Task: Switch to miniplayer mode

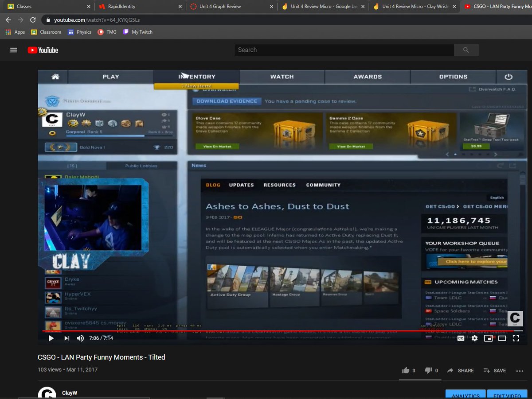Action: coord(488,338)
